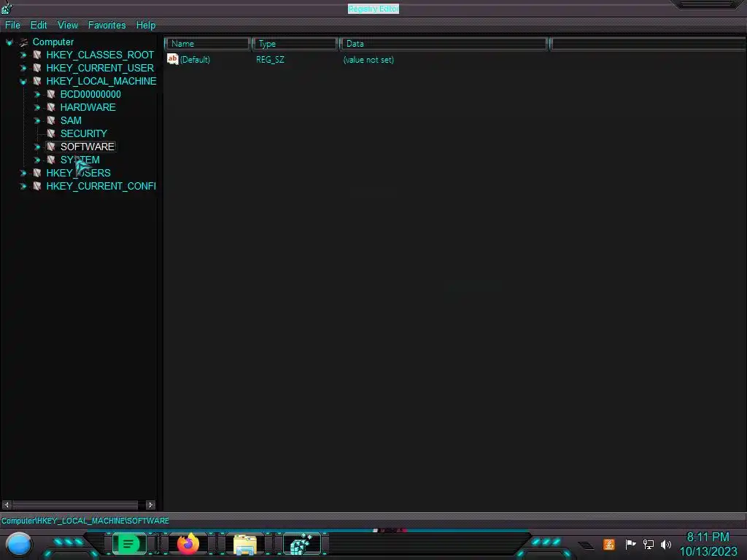
Task: Click the HKEY_CURRENT_CONFIG folder icon
Action: tap(36, 186)
